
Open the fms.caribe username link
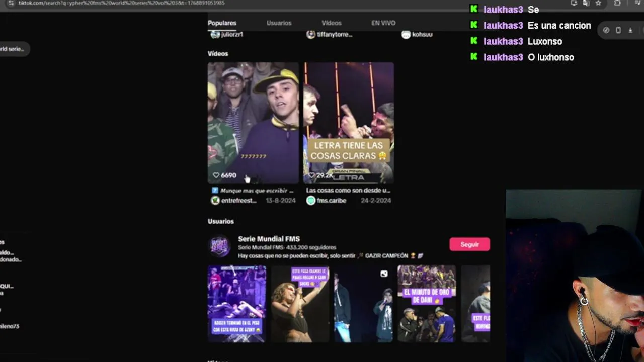pos(332,201)
